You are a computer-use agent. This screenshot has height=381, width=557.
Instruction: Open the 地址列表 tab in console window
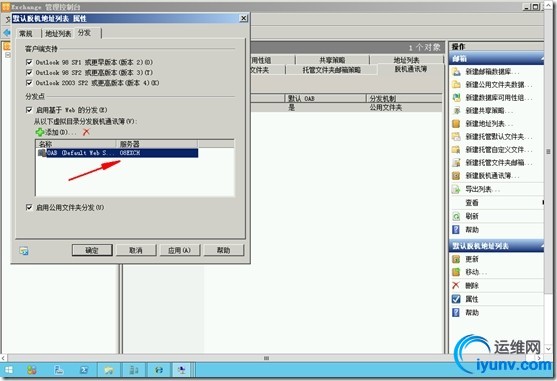coord(406,60)
